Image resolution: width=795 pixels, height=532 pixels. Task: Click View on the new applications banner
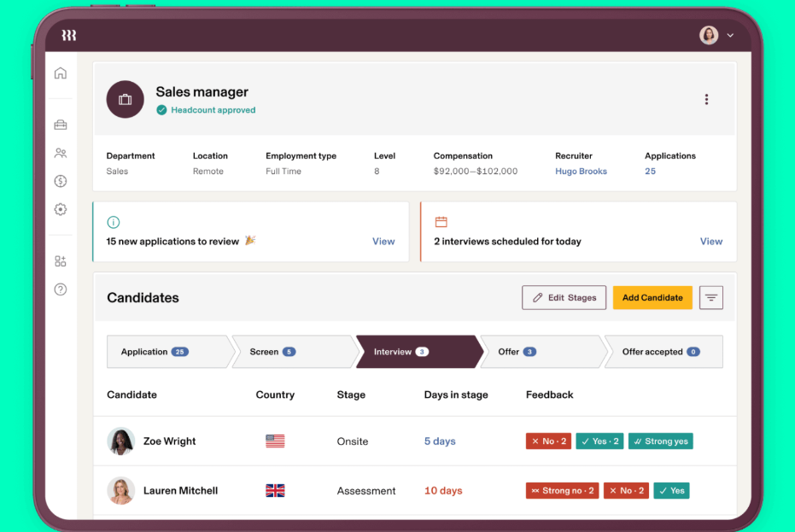[x=383, y=241]
